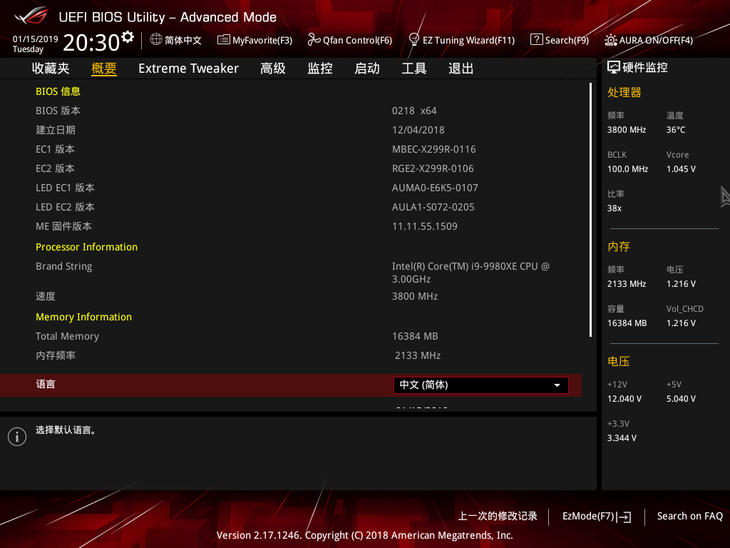Click the 处理器 section heading
The image size is (730, 548).
click(624, 92)
